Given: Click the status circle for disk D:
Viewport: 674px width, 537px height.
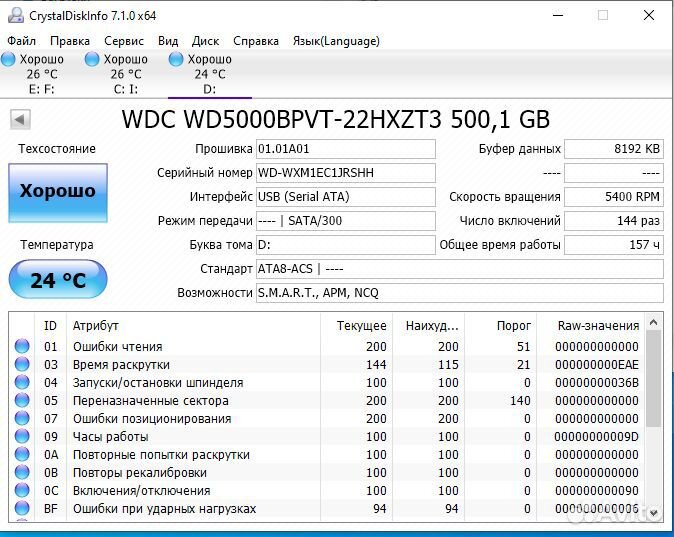Looking at the screenshot, I should point(175,59).
